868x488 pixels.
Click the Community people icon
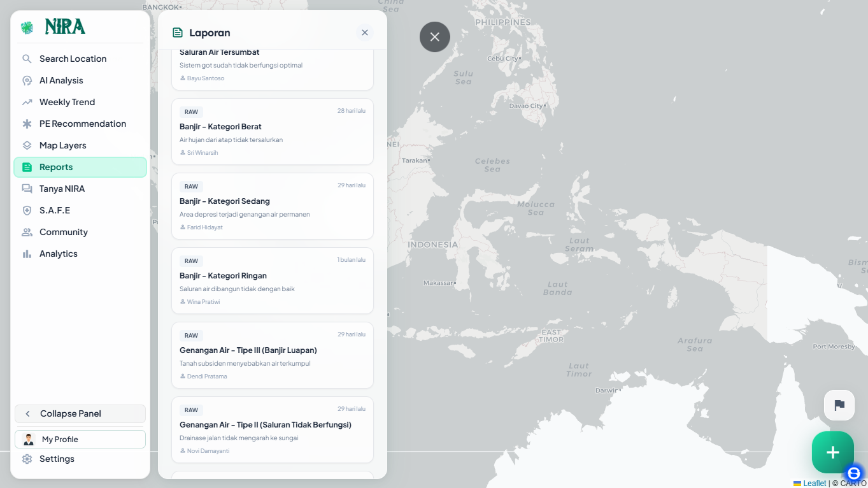coord(27,232)
